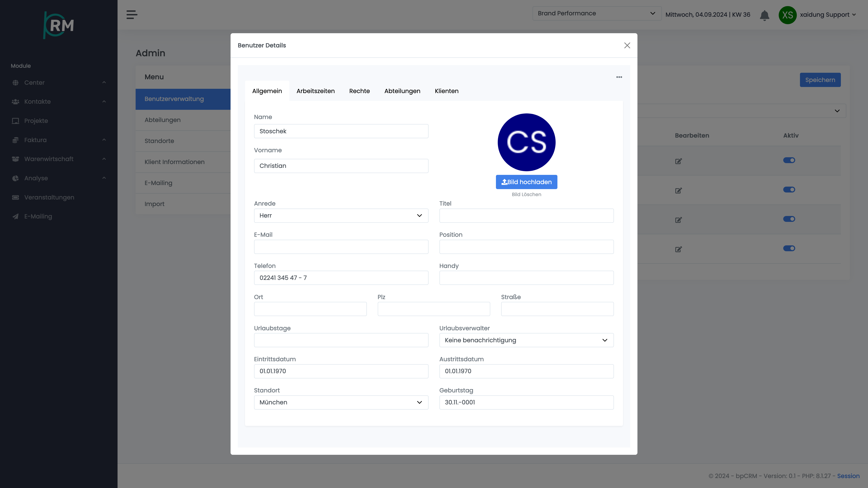Image resolution: width=868 pixels, height=488 pixels.
Task: Click the Eintrittsdatum date field
Action: click(x=341, y=371)
